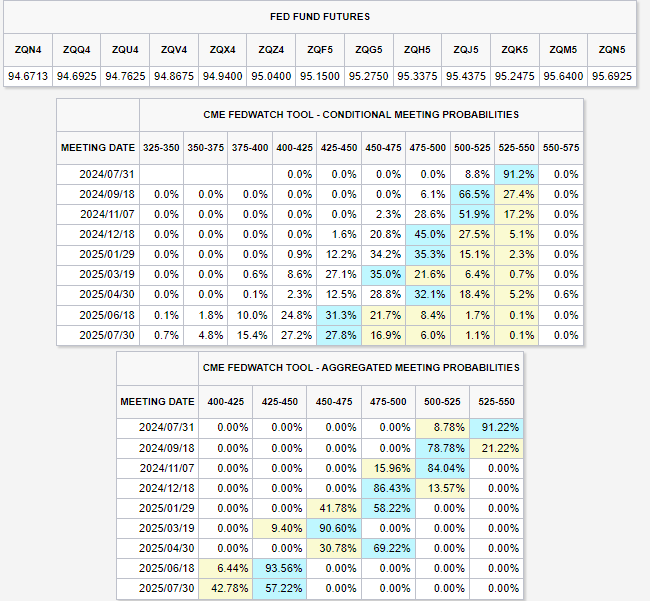Viewport: 650px width, 601px height.
Task: Click the 45.0% cell for 2024/12/18 meeting
Action: pyautogui.click(x=427, y=233)
